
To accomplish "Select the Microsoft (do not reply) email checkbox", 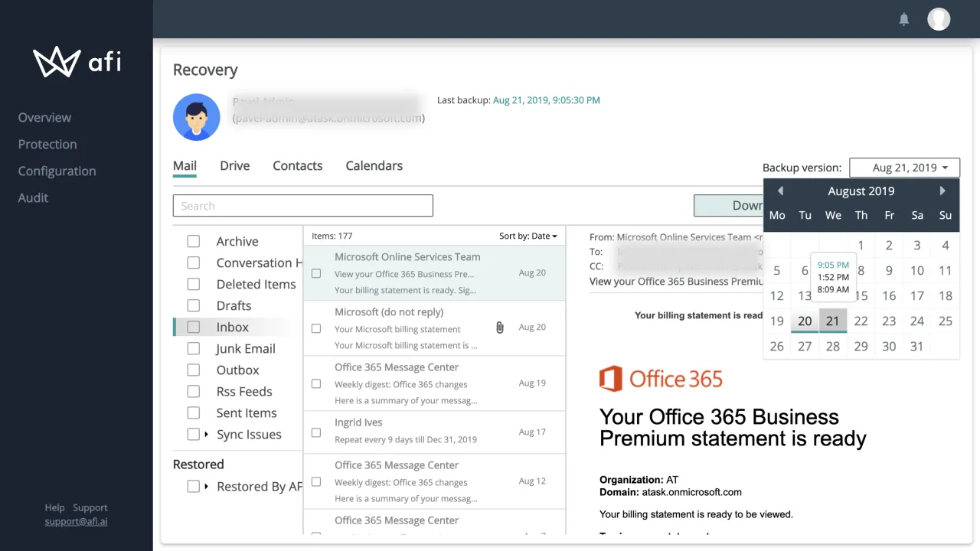I will click(x=316, y=328).
